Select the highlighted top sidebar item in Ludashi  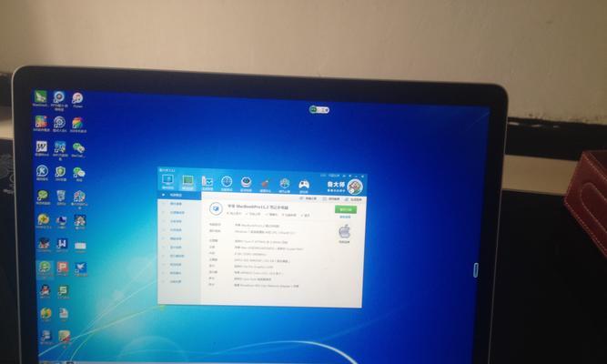tap(179, 195)
